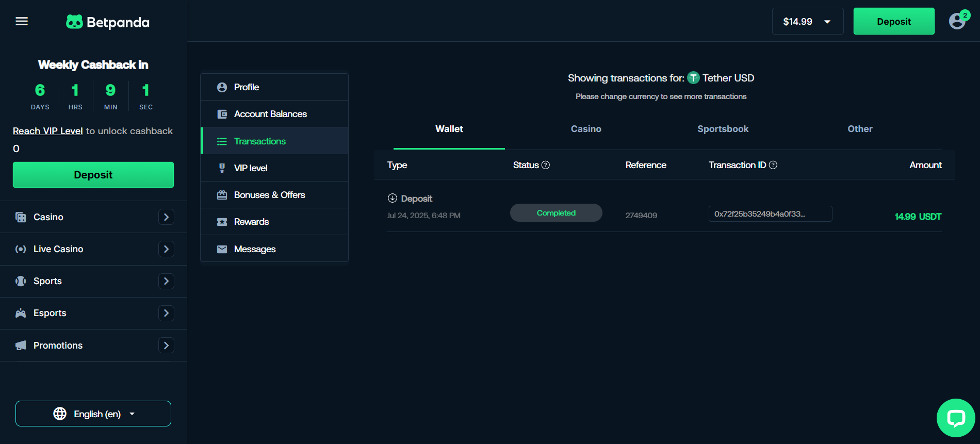Switch to the Other tab

click(860, 129)
